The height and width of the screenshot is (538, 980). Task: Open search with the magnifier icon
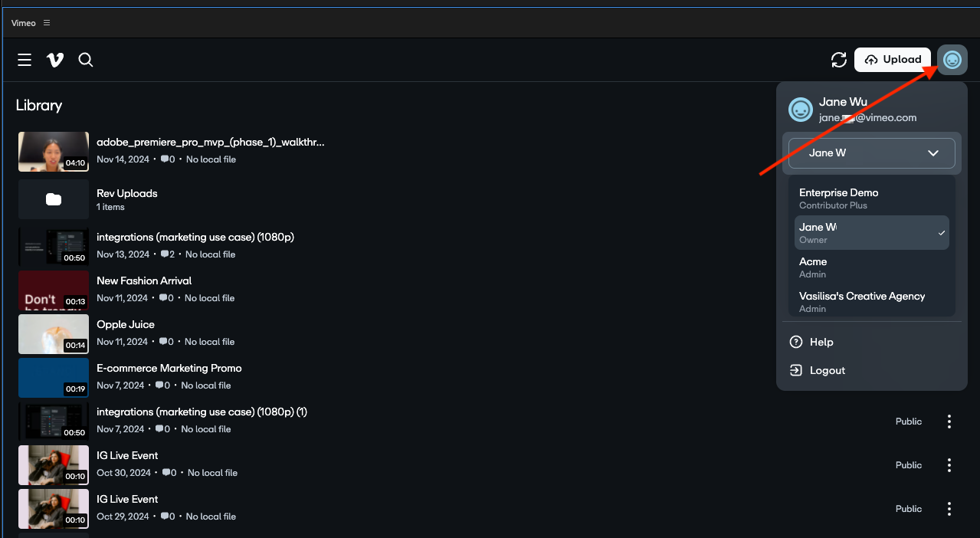pos(86,60)
